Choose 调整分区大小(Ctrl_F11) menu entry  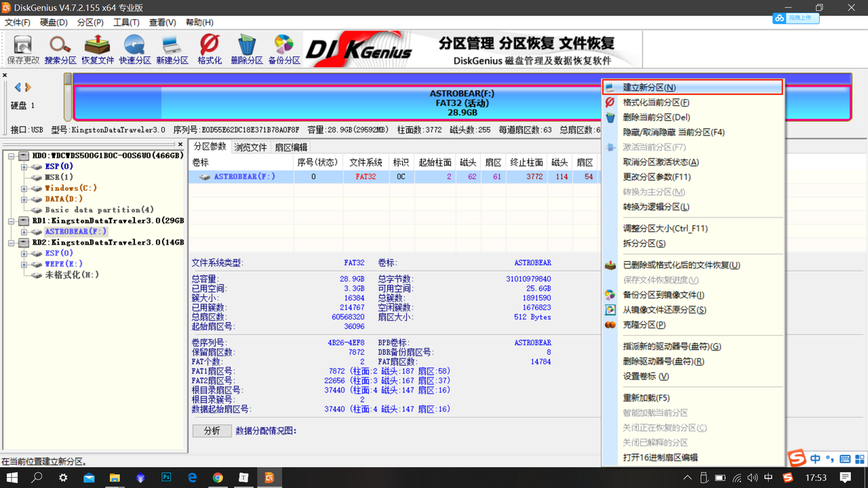point(692,228)
